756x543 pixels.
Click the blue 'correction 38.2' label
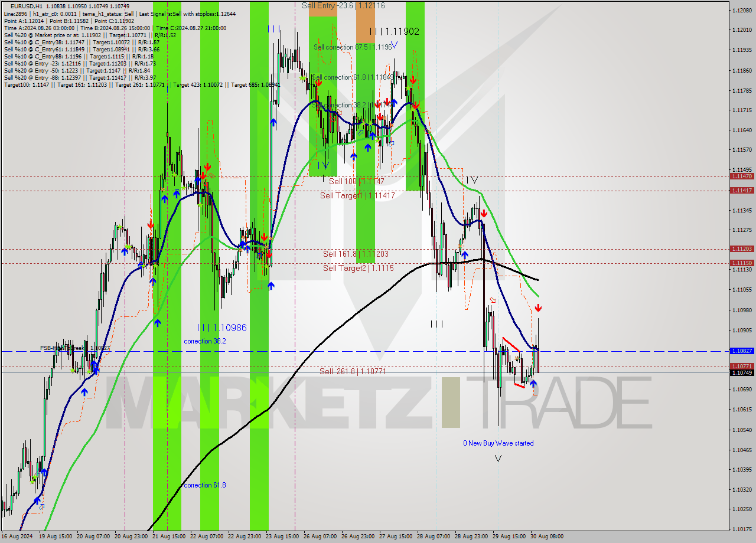click(204, 341)
